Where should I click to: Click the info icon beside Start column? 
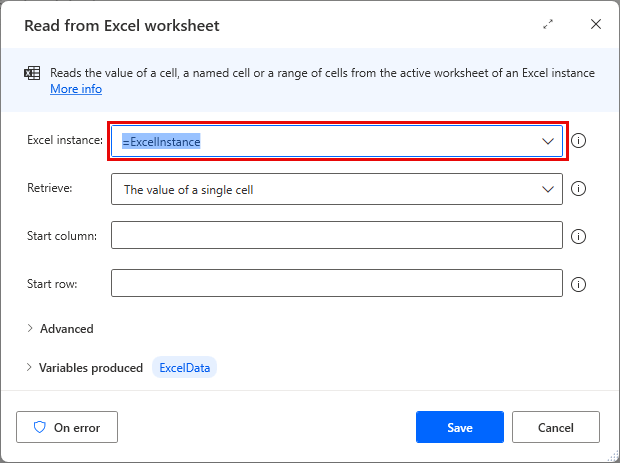coord(578,236)
